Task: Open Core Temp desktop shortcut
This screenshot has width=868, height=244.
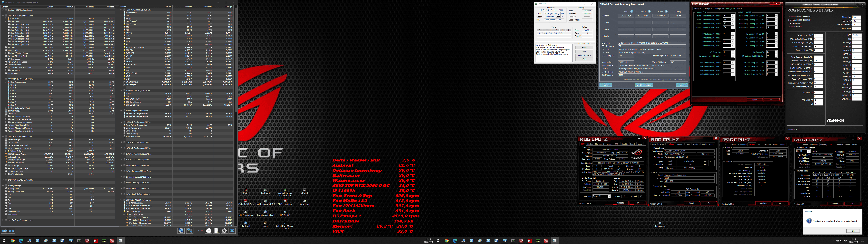Action: [305, 202]
